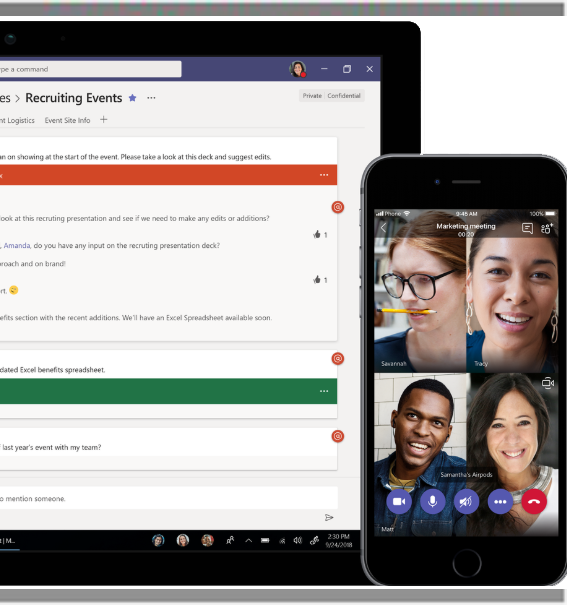Screen dimensions: 567x605
Task: Click the profile picture in title bar
Action: [298, 69]
